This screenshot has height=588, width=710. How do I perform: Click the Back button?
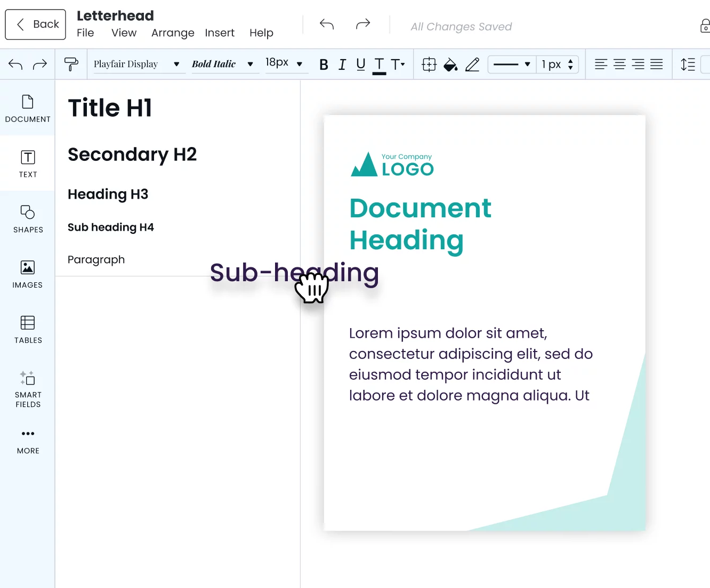coord(36,24)
